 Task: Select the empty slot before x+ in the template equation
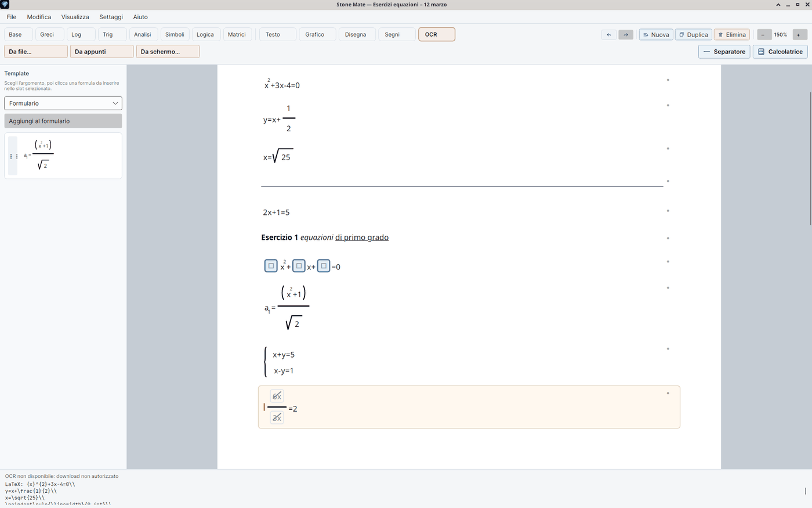(x=299, y=266)
